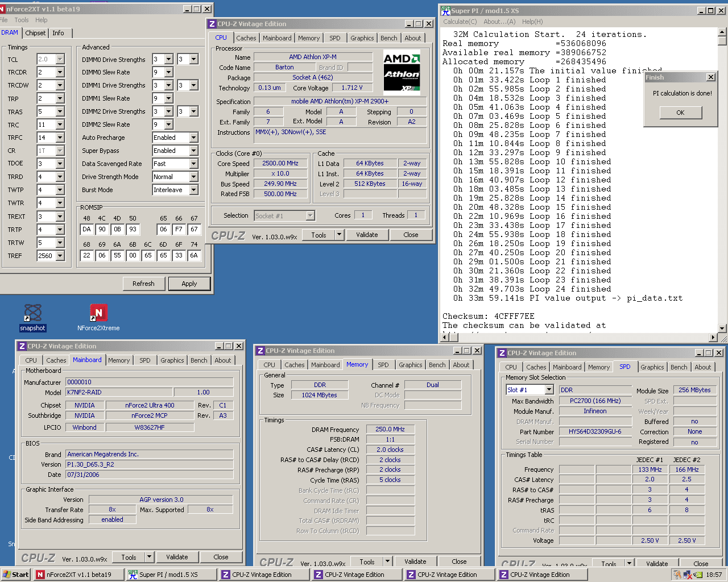Expand the DIMM2 Slew Rate dropdown
Image resolution: width=728 pixels, height=582 pixels.
pyautogui.click(x=168, y=124)
